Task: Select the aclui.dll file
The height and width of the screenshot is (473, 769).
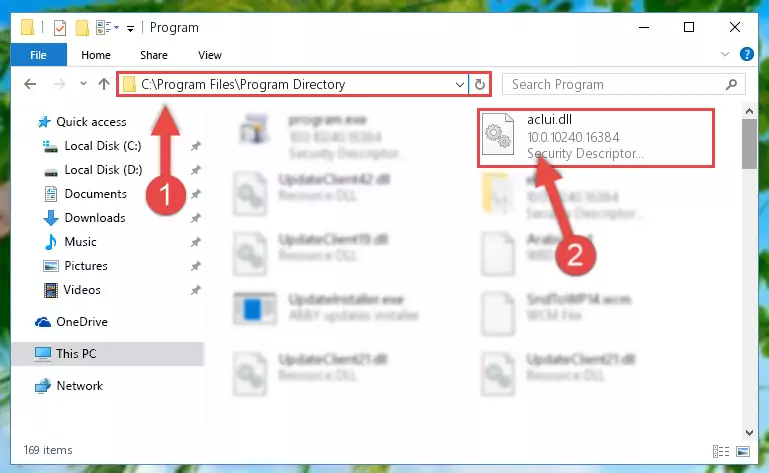Action: (595, 138)
